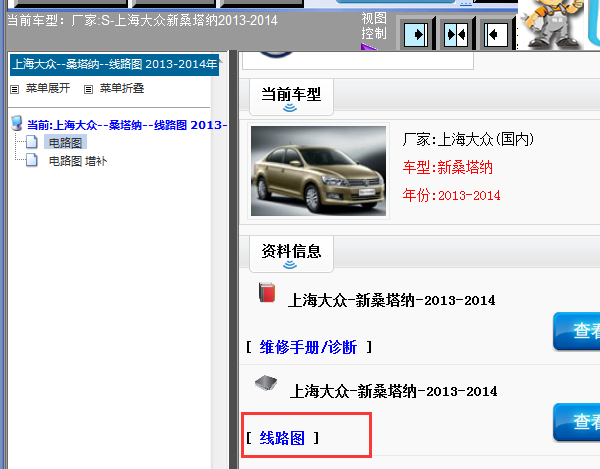Screen dimensions: 600x469
Task: Open the 线路图 link
Action: pos(282,438)
